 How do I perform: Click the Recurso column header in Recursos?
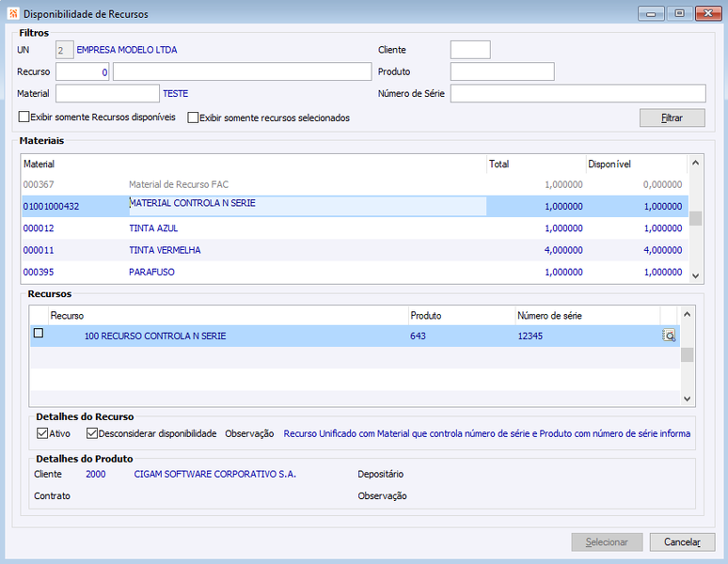[x=229, y=316]
